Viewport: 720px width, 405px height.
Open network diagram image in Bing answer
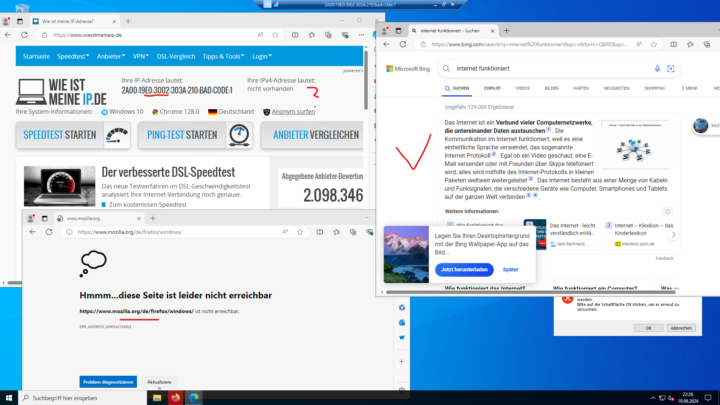tap(635, 145)
